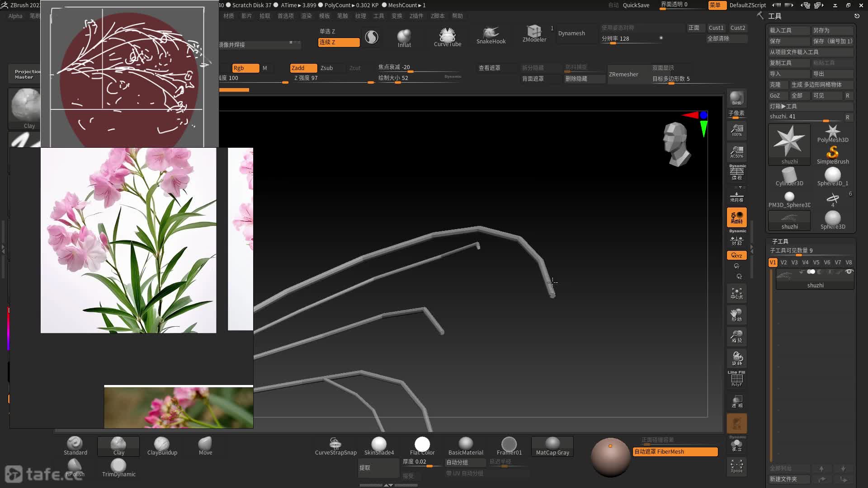
Task: Expand the 子工具 subtool section
Action: pos(780,241)
